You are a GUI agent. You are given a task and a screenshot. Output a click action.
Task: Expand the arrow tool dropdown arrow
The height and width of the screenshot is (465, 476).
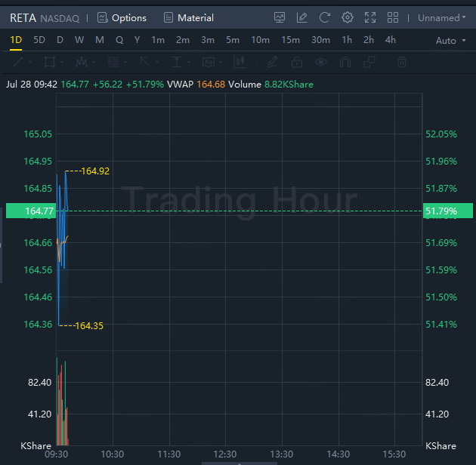click(x=156, y=63)
